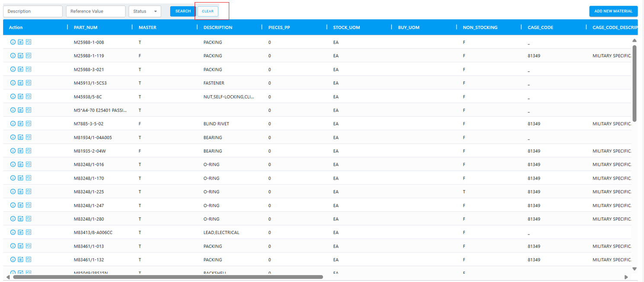Open history icon for part M25988-3-021

[x=29, y=69]
